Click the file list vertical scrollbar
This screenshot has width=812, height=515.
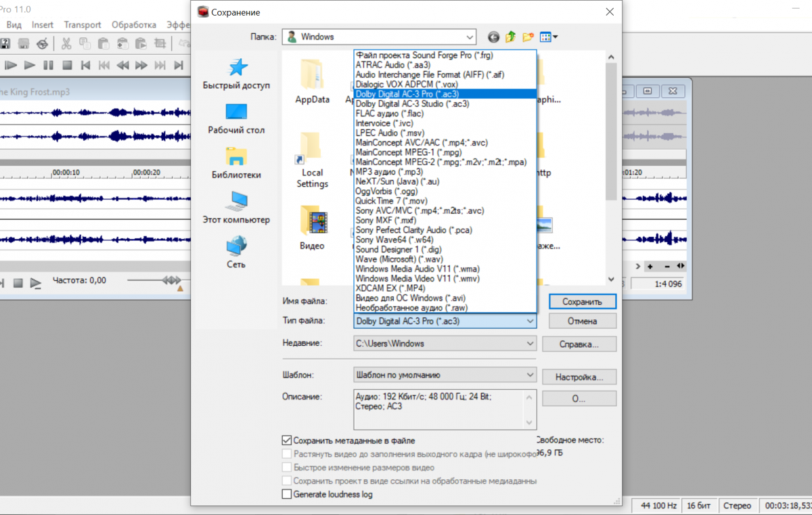(x=611, y=168)
